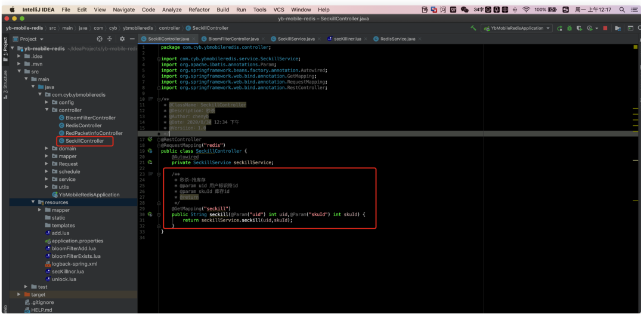
Task: Collapse the controller folder in project tree
Action: click(x=47, y=110)
